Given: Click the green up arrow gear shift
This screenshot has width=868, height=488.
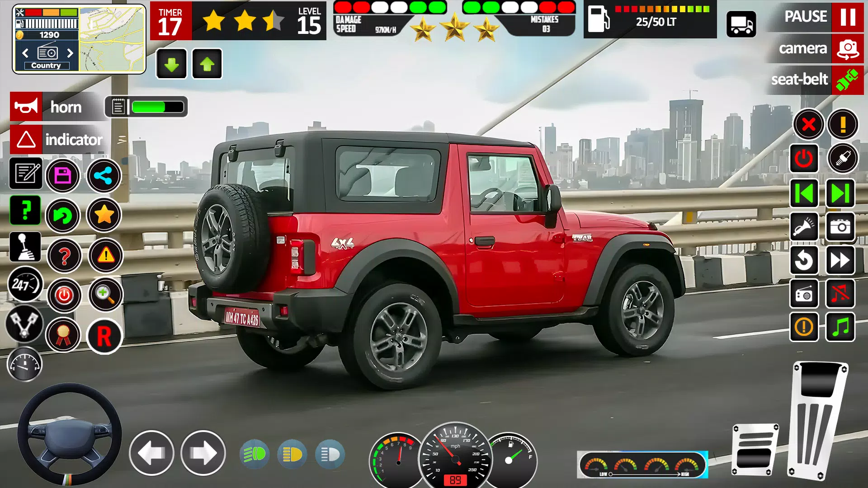Looking at the screenshot, I should coord(206,64).
